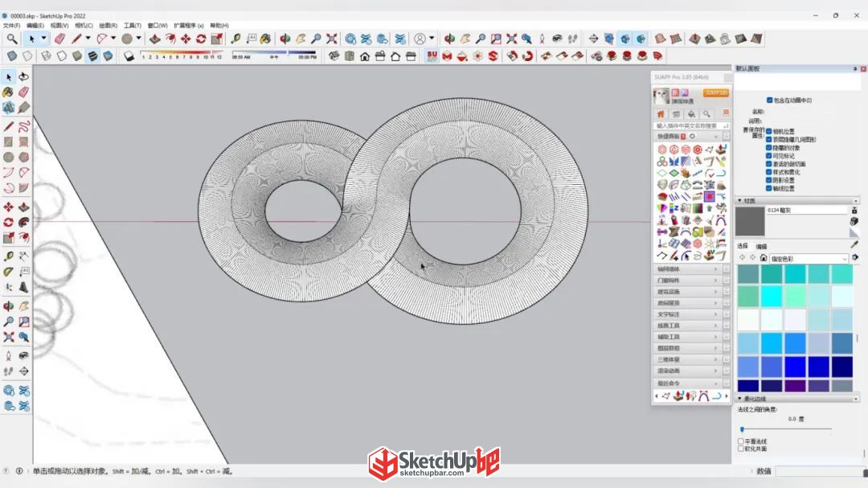The image size is (868, 488).
Task: Select the Rectangle tool in left toolbar
Action: [8, 141]
